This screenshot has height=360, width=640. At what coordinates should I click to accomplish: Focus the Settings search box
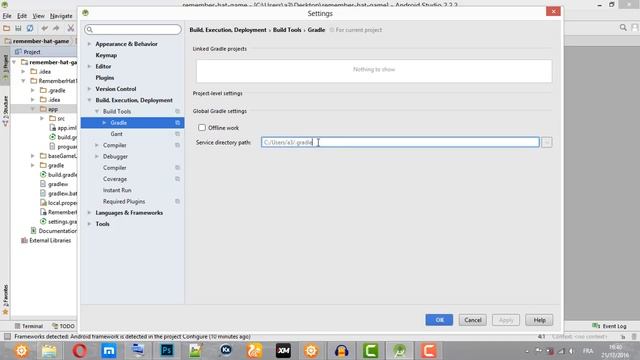coord(133,29)
